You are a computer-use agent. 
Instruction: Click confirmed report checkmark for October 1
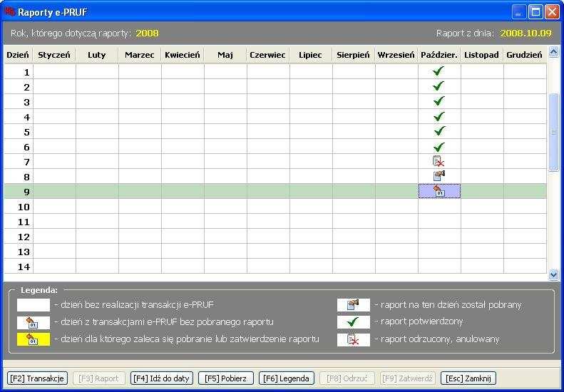click(x=439, y=71)
